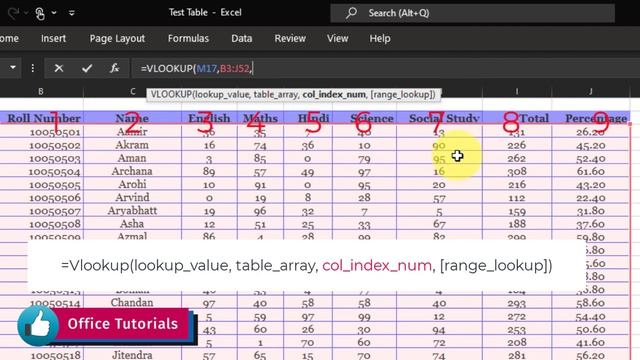Click the Maths header cell
The height and width of the screenshot is (360, 640).
pos(260,118)
